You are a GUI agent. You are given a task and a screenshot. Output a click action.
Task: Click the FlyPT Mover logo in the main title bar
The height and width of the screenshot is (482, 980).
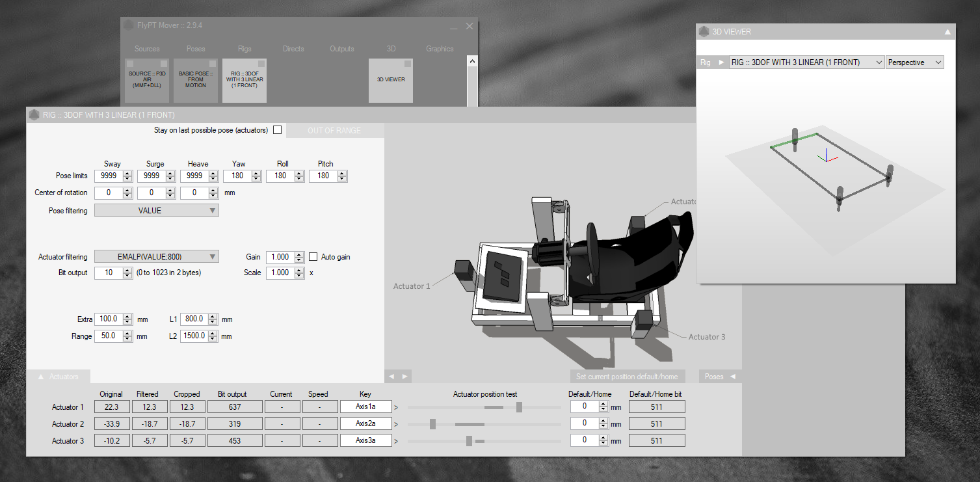[127, 25]
